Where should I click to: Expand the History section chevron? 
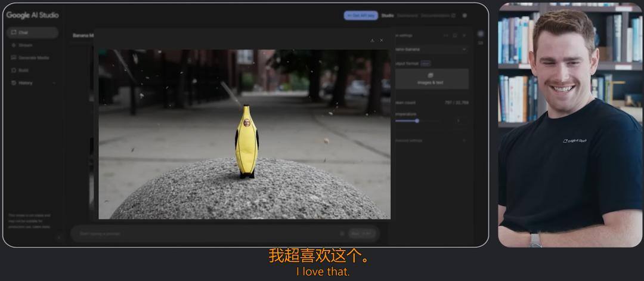pyautogui.click(x=54, y=83)
